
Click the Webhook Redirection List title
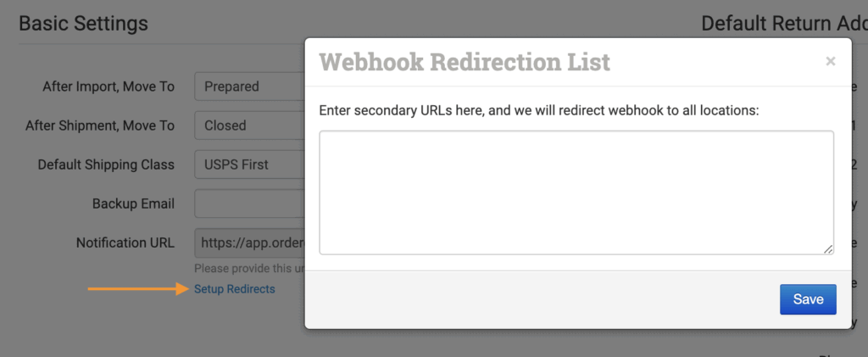click(464, 62)
